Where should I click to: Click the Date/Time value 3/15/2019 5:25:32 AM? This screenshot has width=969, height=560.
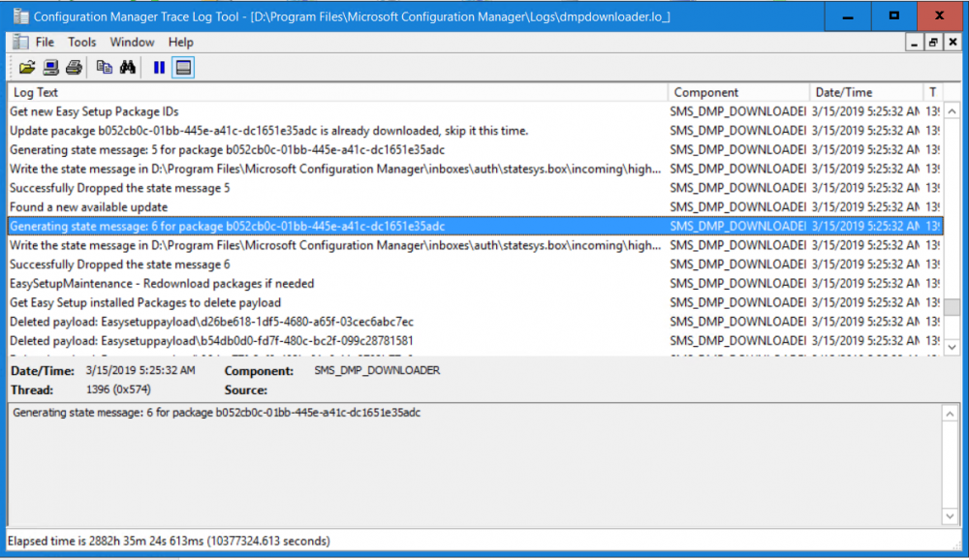point(141,370)
